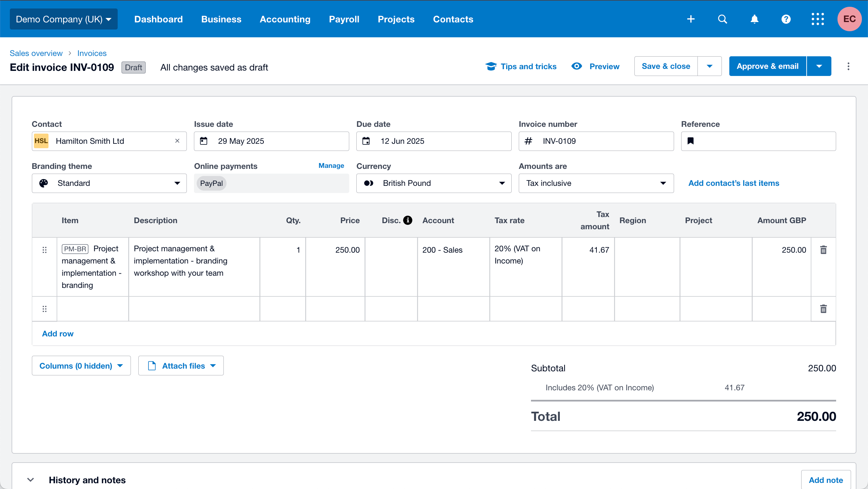868x489 pixels.
Task: Open Tips and tricks
Action: [x=521, y=66]
